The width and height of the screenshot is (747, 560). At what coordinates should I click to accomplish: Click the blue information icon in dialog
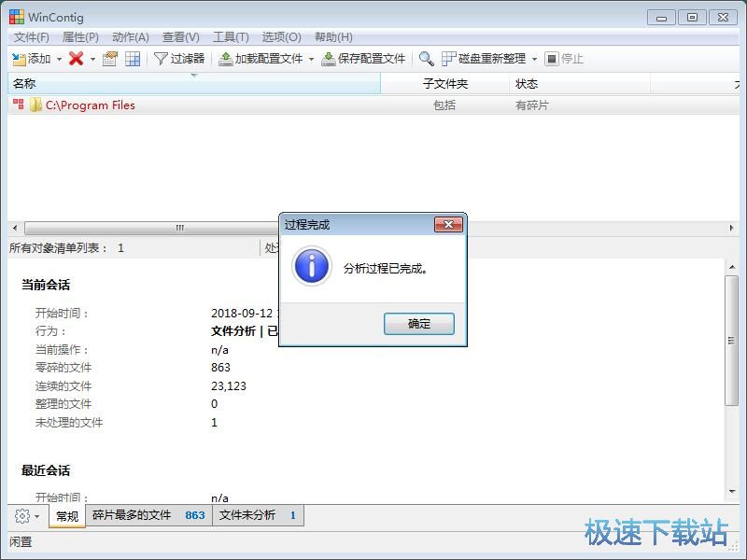[312, 266]
